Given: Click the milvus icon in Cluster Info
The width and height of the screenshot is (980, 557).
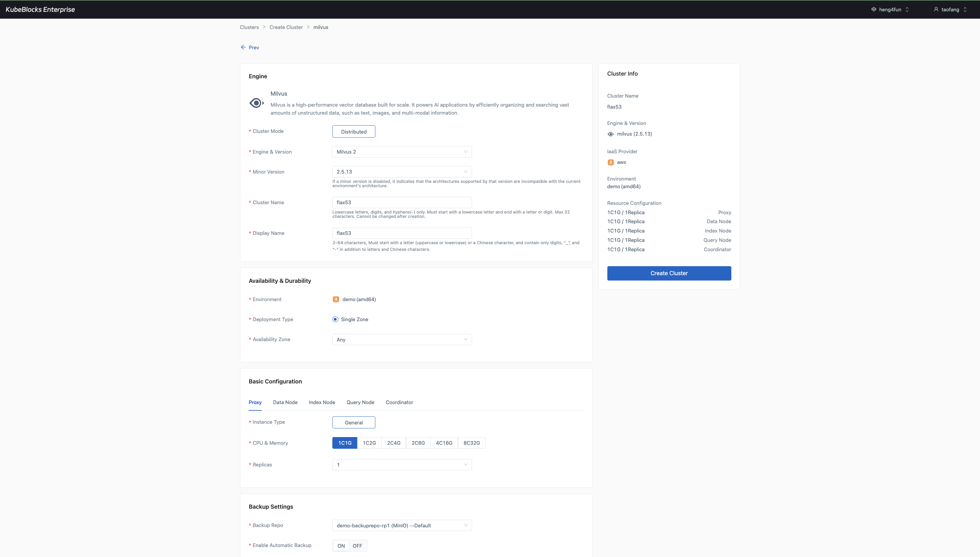Looking at the screenshot, I should (x=611, y=134).
